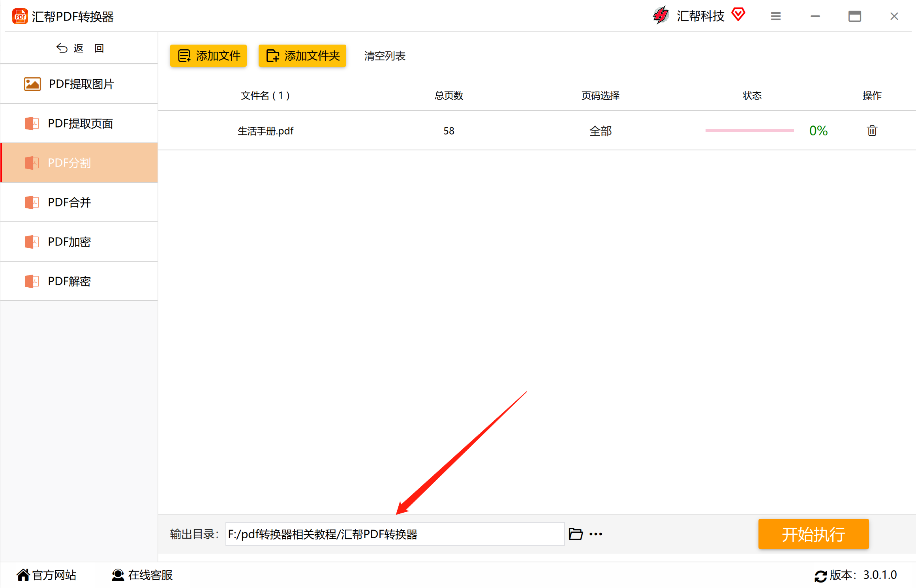Maximize the 汇帮PDF转换器 window
Screen dimensions: 916x588
(855, 16)
